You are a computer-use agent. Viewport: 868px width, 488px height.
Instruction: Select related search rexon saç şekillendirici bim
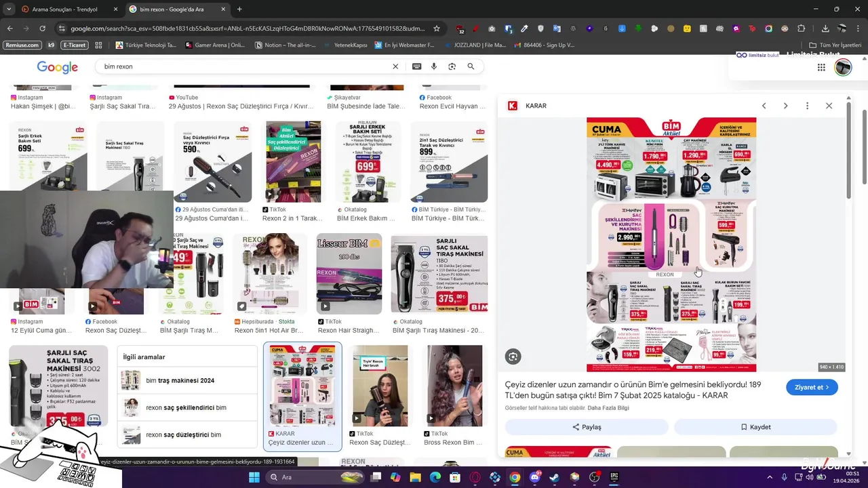coord(187,408)
